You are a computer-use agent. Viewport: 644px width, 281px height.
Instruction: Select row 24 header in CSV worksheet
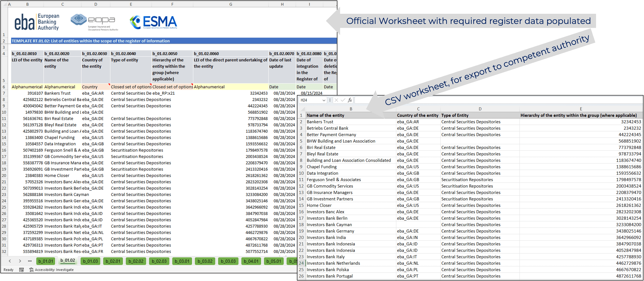point(301,263)
